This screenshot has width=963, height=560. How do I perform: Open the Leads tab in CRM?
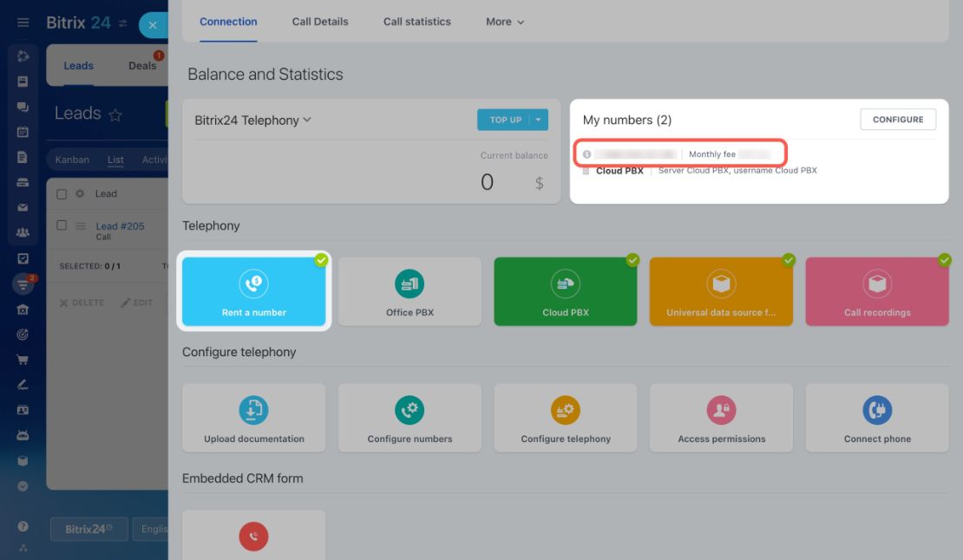click(x=79, y=66)
